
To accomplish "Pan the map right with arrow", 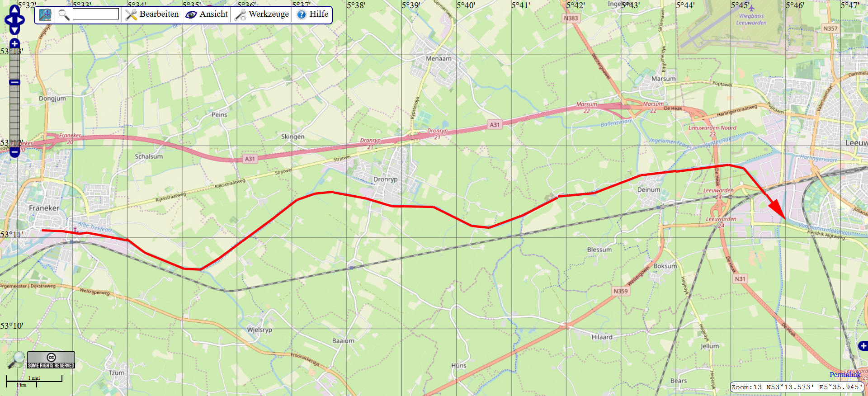I will 21,20.
